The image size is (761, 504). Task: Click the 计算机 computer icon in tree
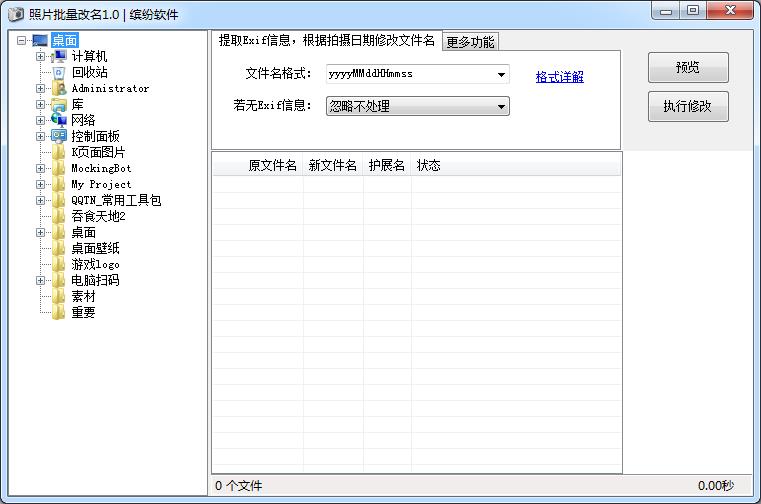tap(59, 57)
